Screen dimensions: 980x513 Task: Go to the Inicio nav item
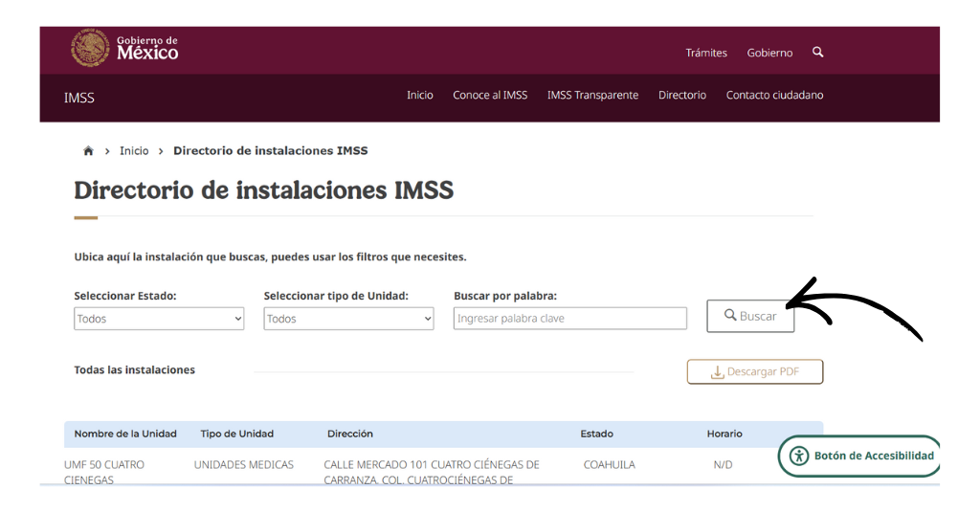pyautogui.click(x=419, y=95)
